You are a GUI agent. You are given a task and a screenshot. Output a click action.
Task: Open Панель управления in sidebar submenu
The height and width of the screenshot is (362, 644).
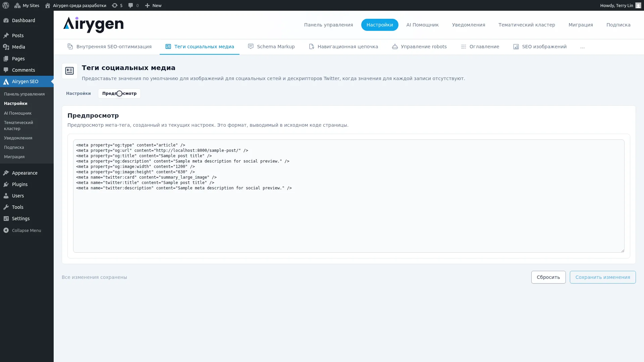pos(24,94)
